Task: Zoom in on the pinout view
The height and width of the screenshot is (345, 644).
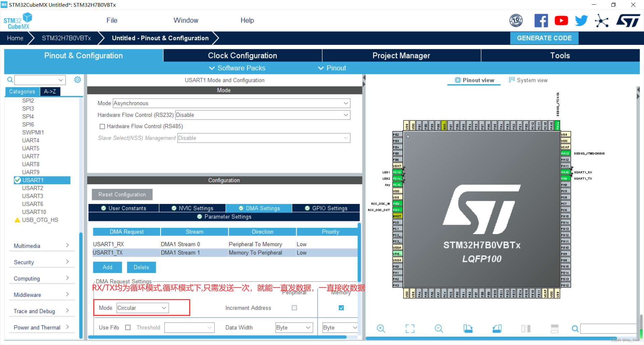Action: coord(381,329)
